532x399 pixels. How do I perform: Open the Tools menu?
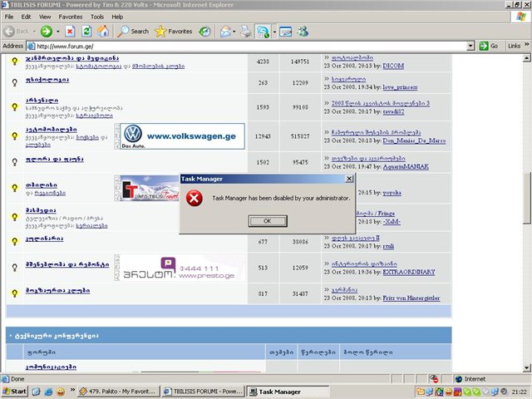coord(97,17)
